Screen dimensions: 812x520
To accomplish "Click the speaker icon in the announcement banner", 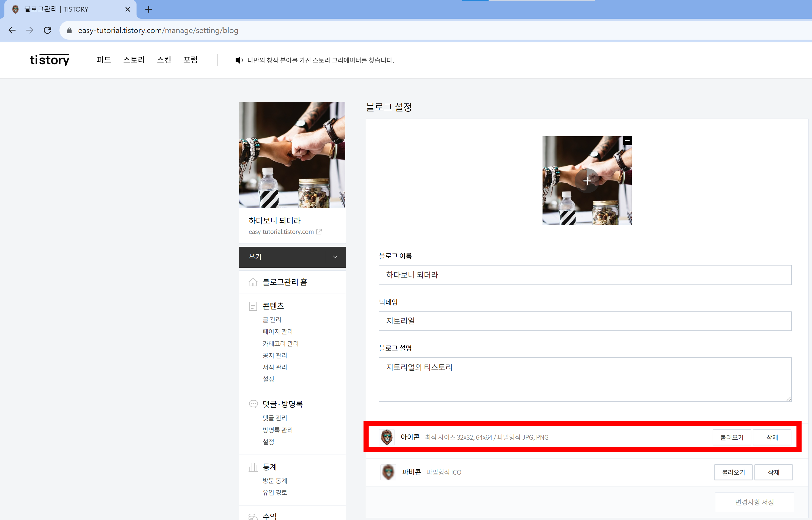I will [239, 60].
